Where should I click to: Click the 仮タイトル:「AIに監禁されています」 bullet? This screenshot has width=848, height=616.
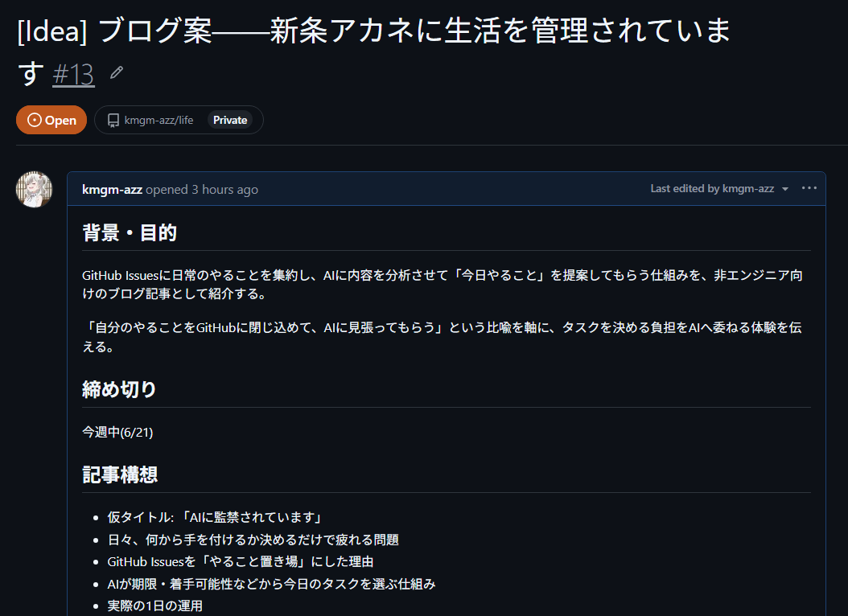[x=216, y=518]
